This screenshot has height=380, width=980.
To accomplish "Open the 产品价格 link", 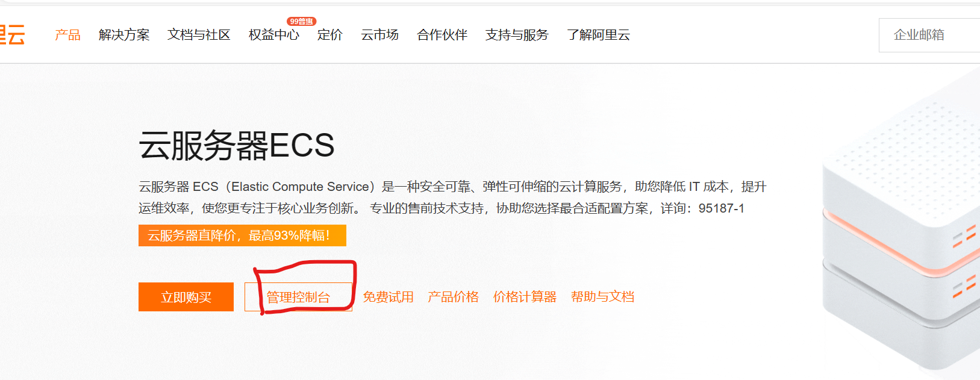I will pyautogui.click(x=453, y=297).
